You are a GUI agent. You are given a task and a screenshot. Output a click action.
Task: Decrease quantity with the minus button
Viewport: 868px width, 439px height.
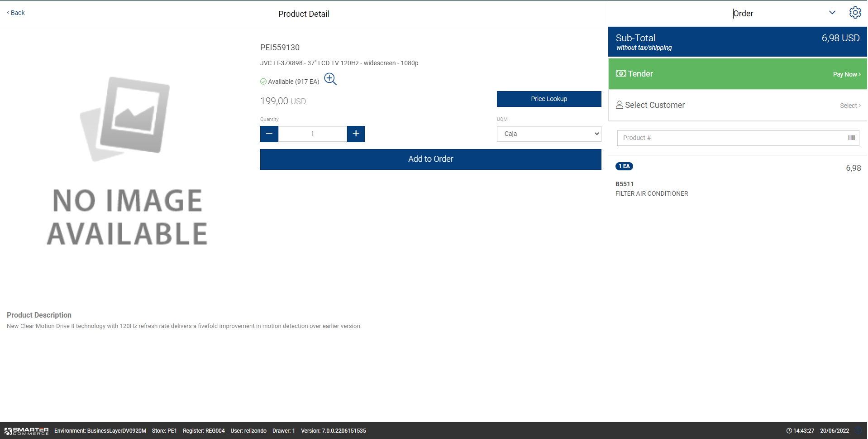pyautogui.click(x=269, y=134)
